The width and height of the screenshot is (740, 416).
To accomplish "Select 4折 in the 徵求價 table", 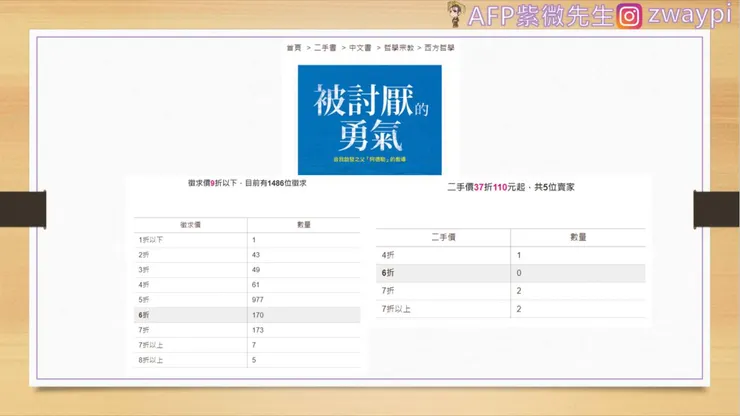I will [x=144, y=285].
